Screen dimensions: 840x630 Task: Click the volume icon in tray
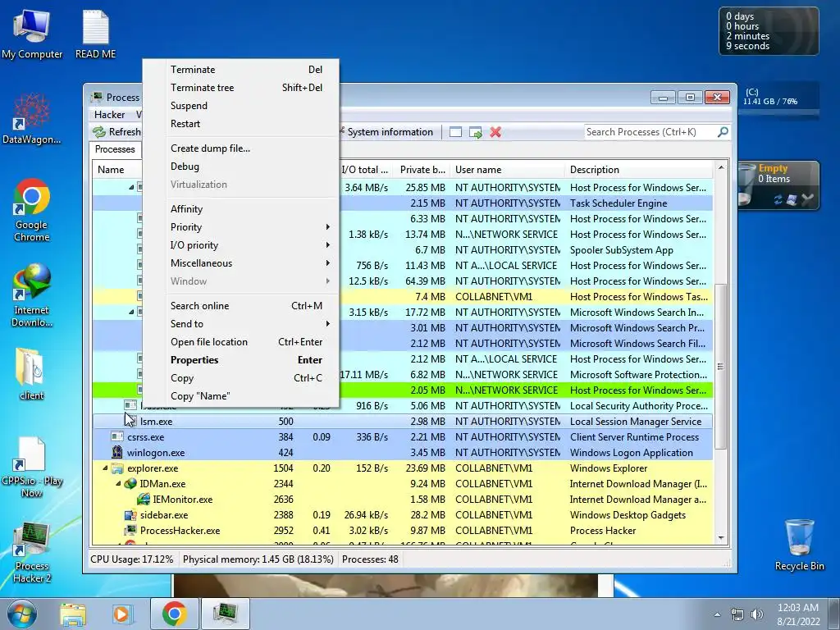click(756, 614)
